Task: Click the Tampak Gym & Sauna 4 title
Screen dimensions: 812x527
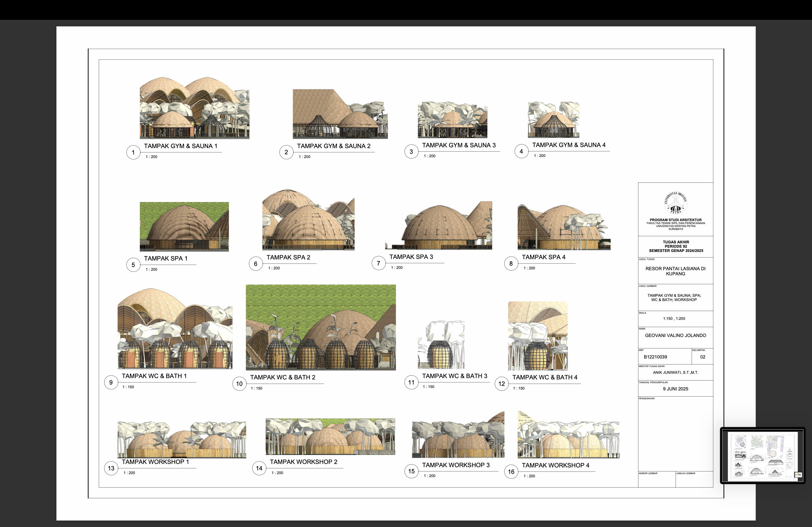Action: [568, 145]
